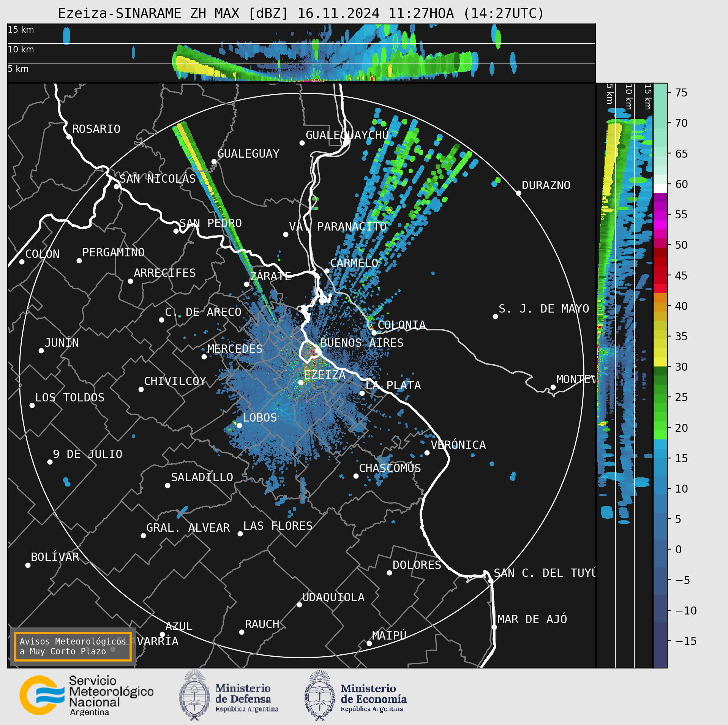Viewport: 728px width, 725px height.
Task: Click the LOS TOLDOS label
Action: (69, 398)
